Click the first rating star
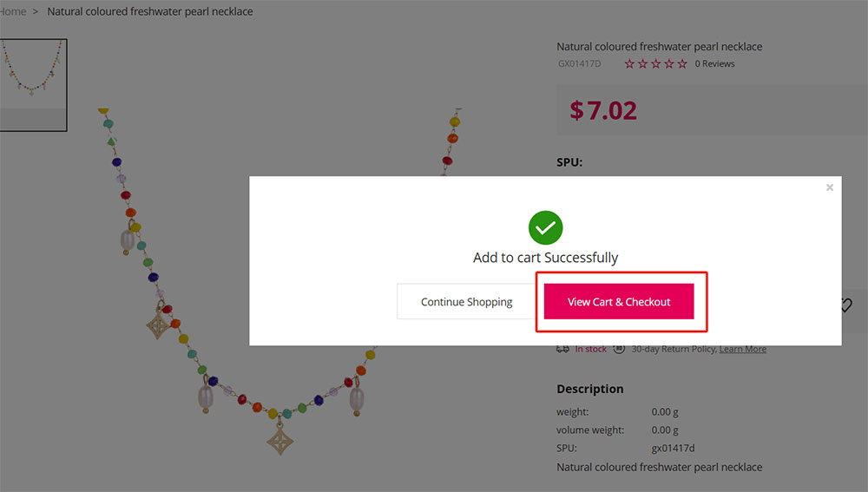This screenshot has height=492, width=868. [x=630, y=64]
